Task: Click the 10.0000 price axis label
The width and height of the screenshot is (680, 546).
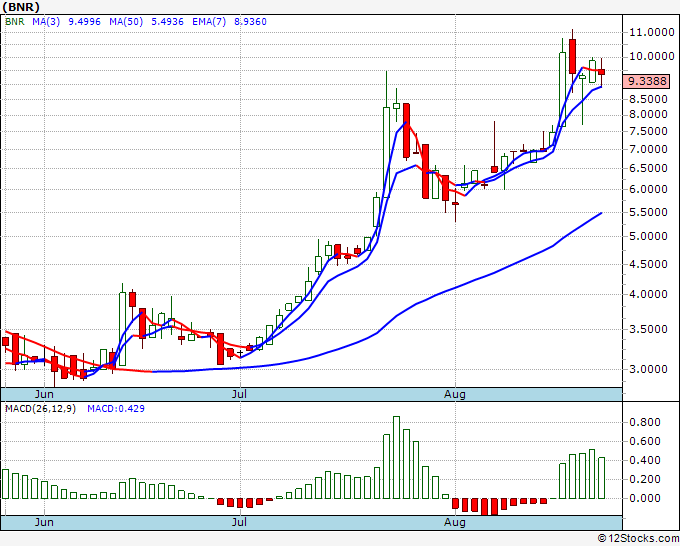Action: click(651, 56)
